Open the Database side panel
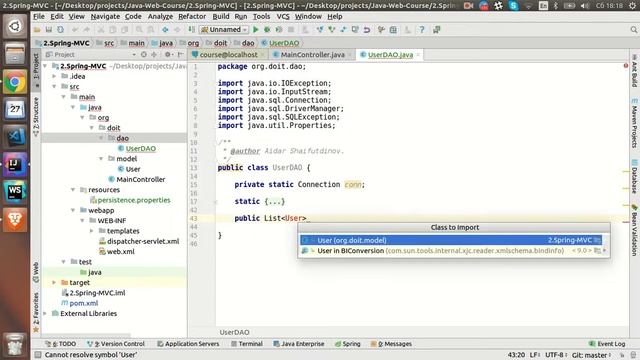640x360 pixels. (x=634, y=176)
